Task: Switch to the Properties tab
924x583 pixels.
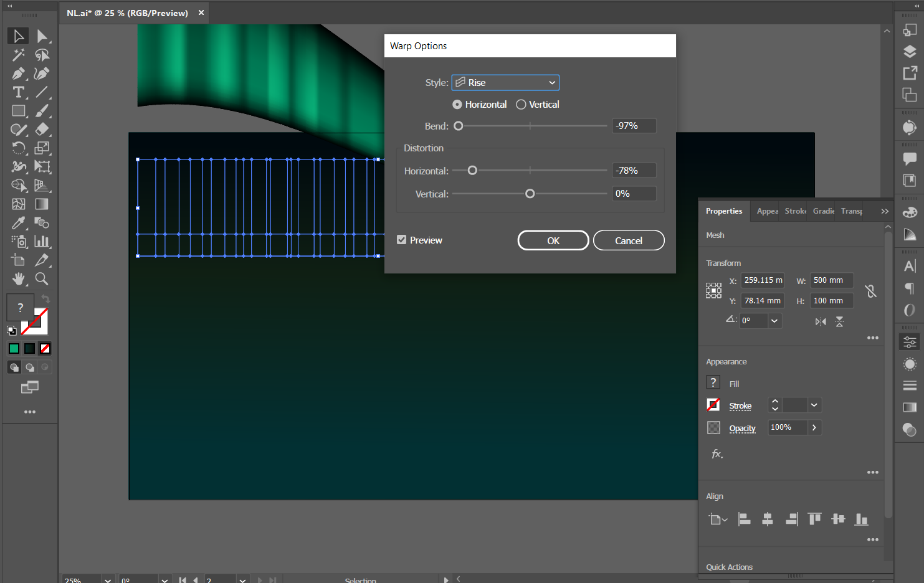Action: (724, 211)
